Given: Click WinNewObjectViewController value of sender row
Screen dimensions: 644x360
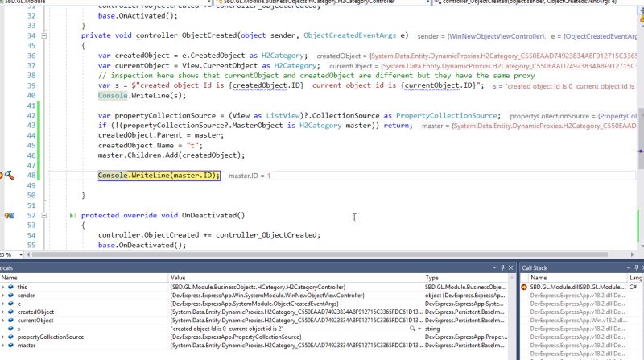Looking at the screenshot, I should (x=267, y=295).
